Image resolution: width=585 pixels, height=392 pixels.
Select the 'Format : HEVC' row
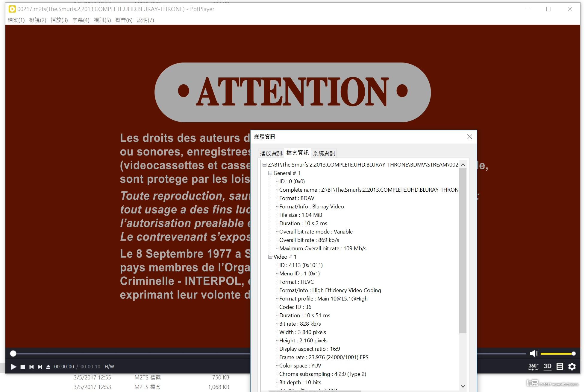(296, 282)
